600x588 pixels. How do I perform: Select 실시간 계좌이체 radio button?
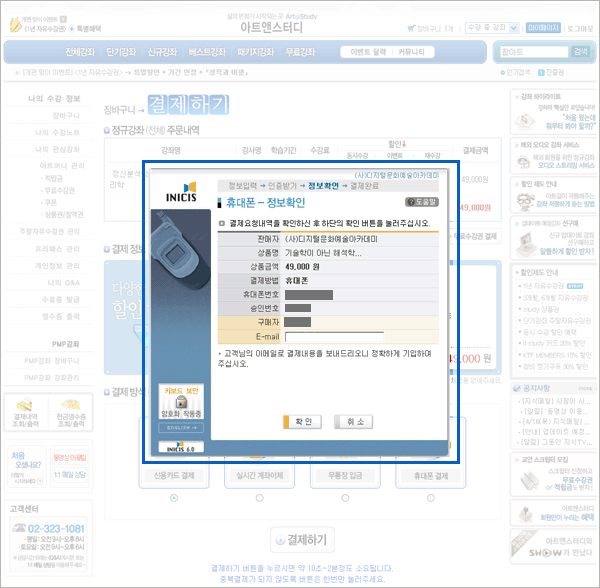pos(260,498)
